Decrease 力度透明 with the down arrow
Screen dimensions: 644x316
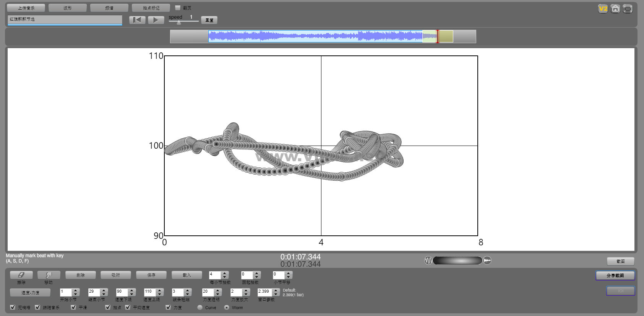pos(218,294)
